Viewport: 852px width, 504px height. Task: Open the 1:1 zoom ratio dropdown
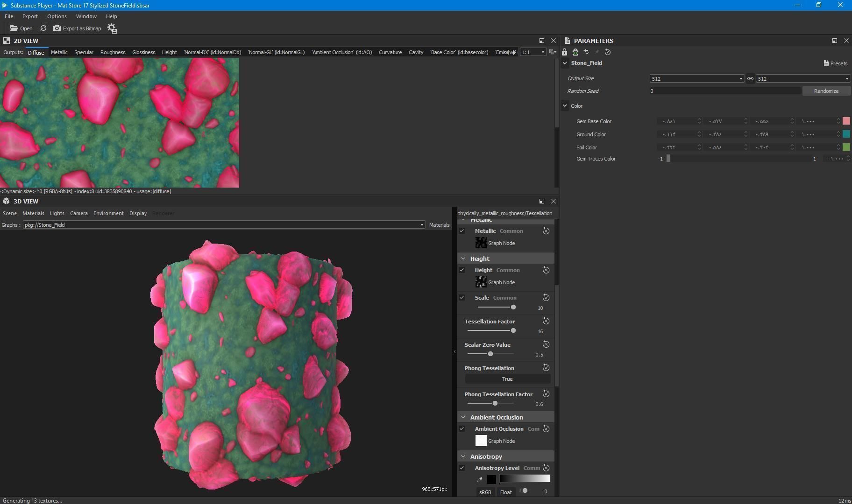pos(533,52)
